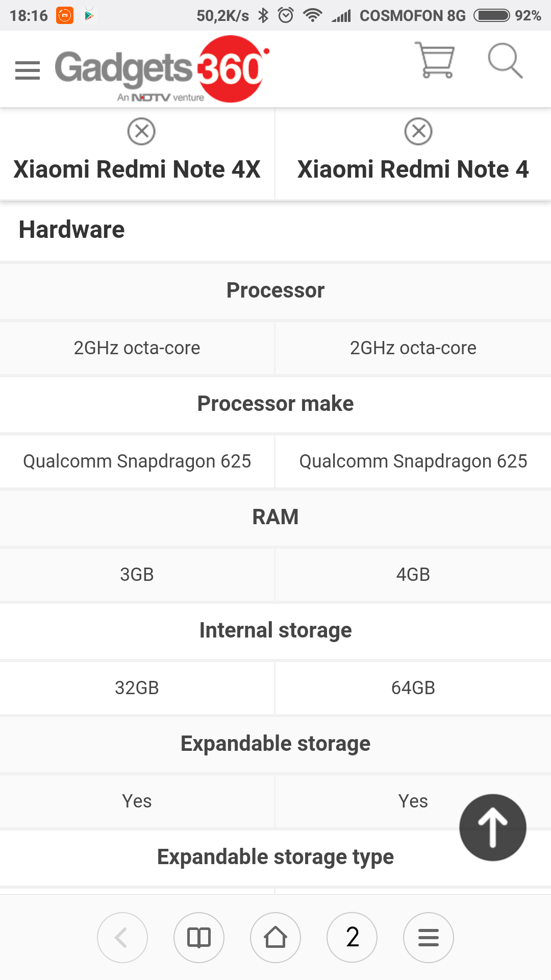
Task: Click the Gadgets 360 logo
Action: click(x=162, y=69)
